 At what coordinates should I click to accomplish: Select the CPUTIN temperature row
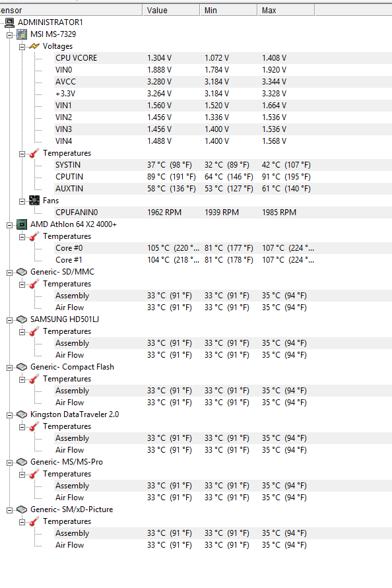(x=223, y=177)
